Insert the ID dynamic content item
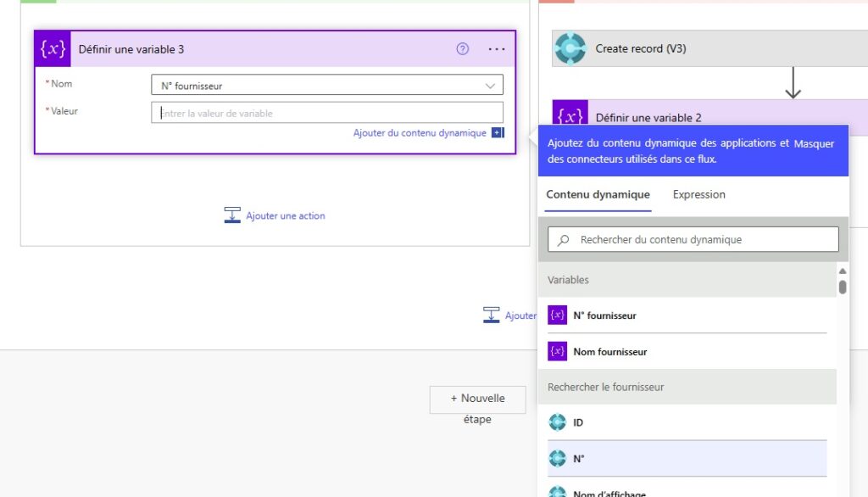This screenshot has height=497, width=868. tap(577, 422)
